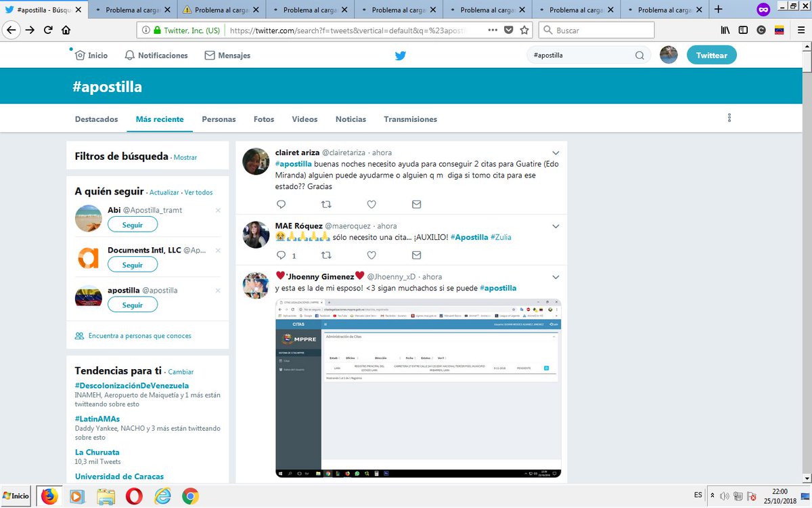
Task: Open the user profile avatar menu in the top bar
Action: click(x=669, y=56)
